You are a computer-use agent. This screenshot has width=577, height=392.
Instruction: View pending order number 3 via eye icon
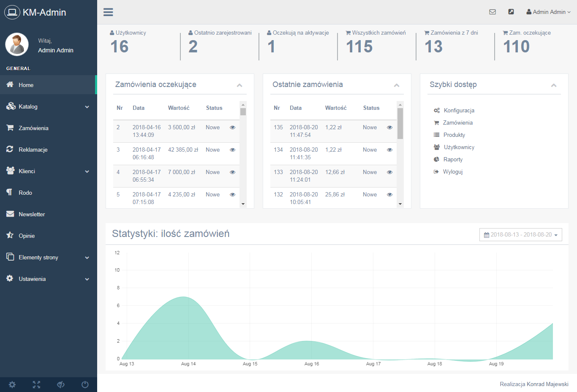(232, 150)
